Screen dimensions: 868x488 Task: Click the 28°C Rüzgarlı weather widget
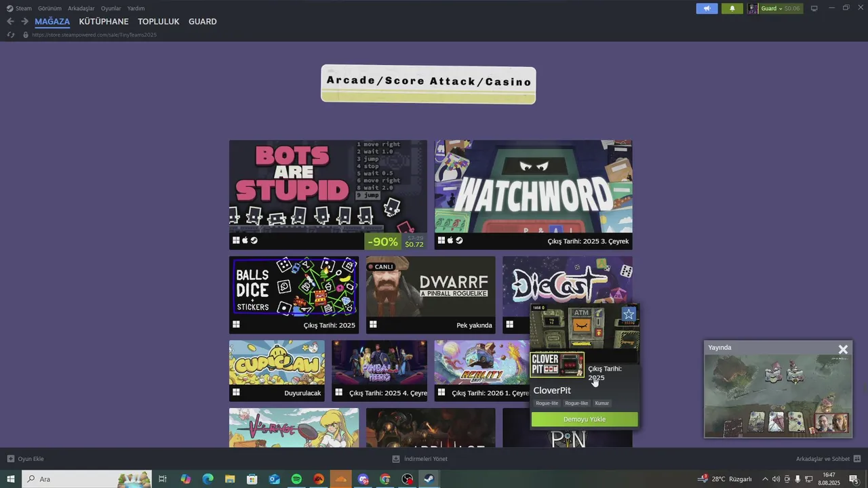pyautogui.click(x=725, y=479)
